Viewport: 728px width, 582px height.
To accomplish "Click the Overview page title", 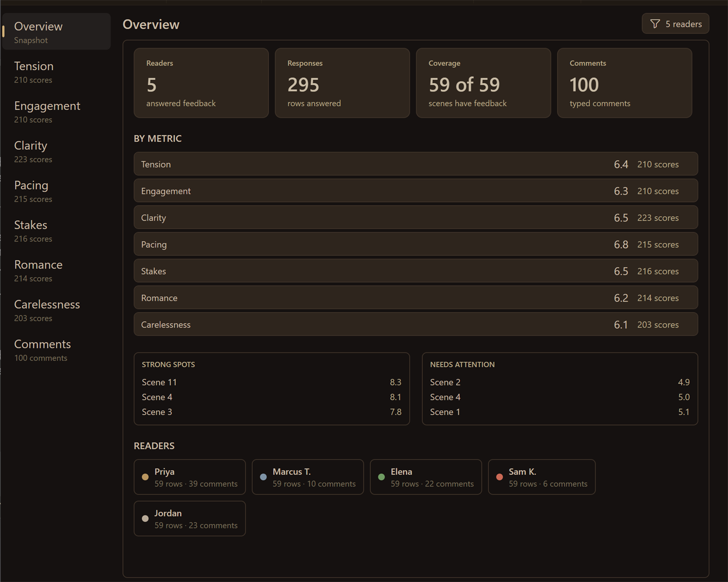I will coord(151,24).
